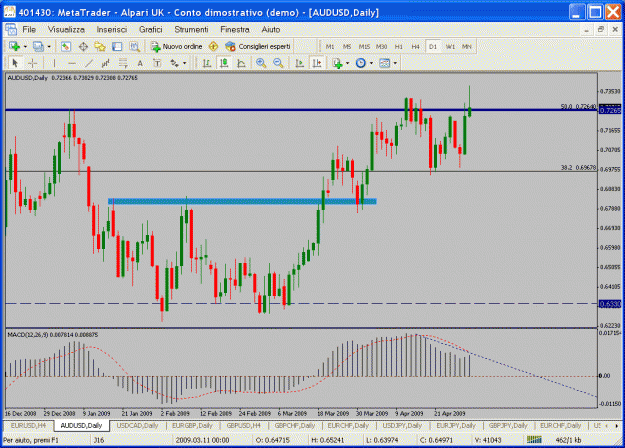Select the arrows drawing tool

[175, 63]
